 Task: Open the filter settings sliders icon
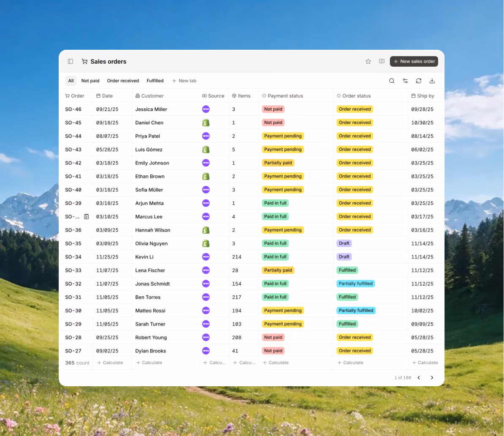click(405, 81)
